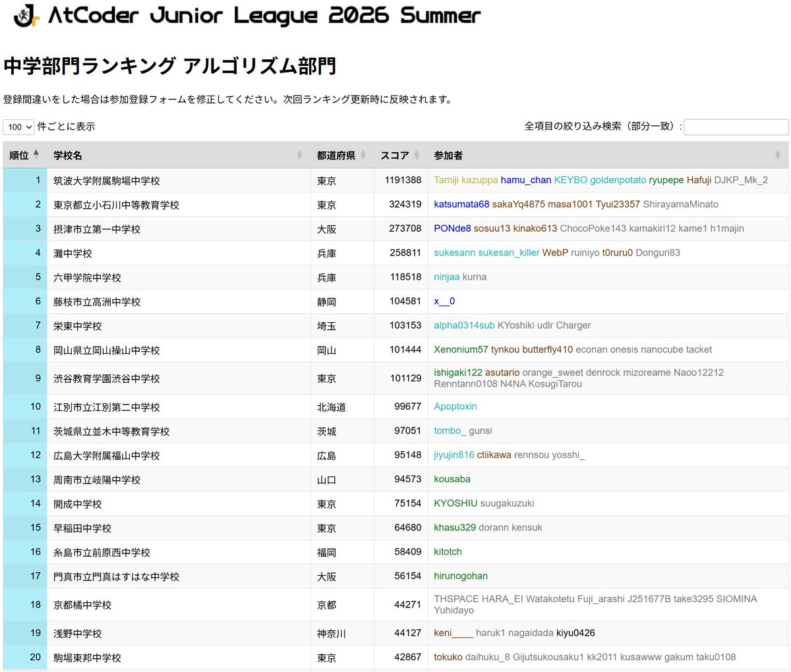The height and width of the screenshot is (672, 791).
Task: Sort table by 参加者 column header
Action: coord(608,155)
